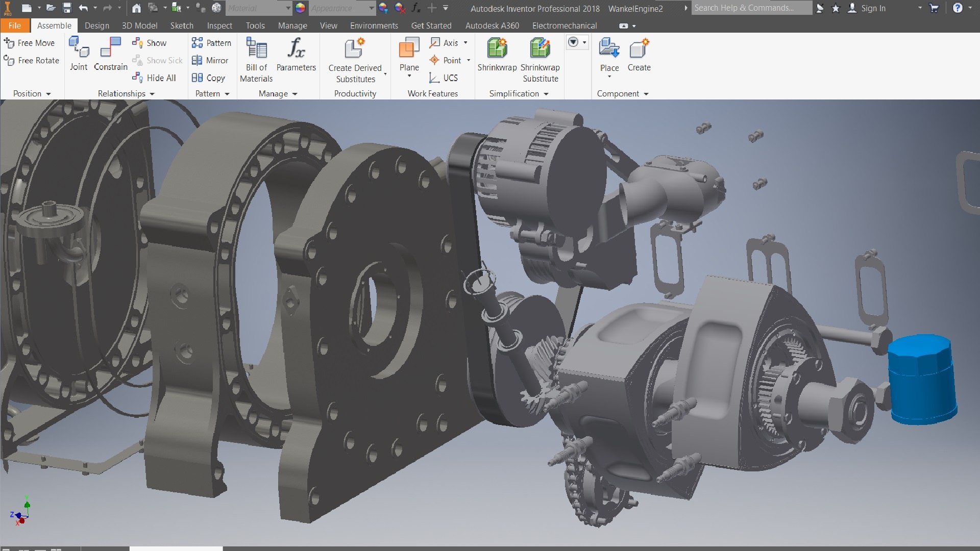
Task: Click Sign In
Action: [873, 8]
